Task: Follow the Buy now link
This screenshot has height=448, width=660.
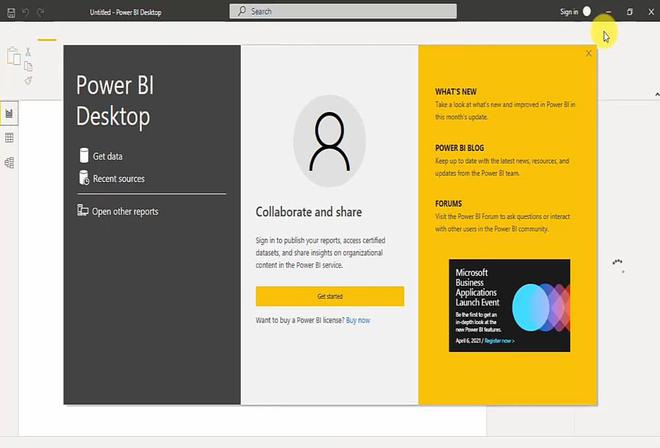Action: pos(358,320)
